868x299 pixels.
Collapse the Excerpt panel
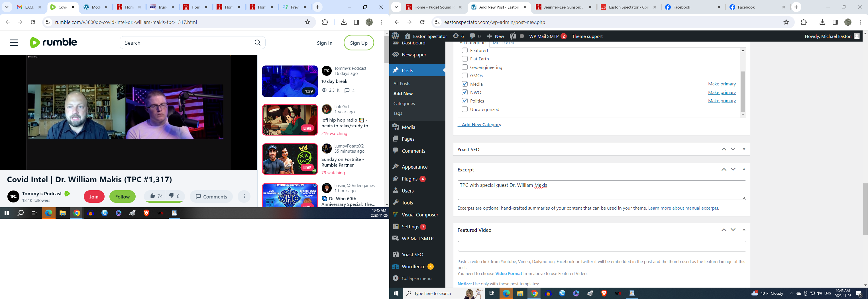pyautogui.click(x=744, y=169)
